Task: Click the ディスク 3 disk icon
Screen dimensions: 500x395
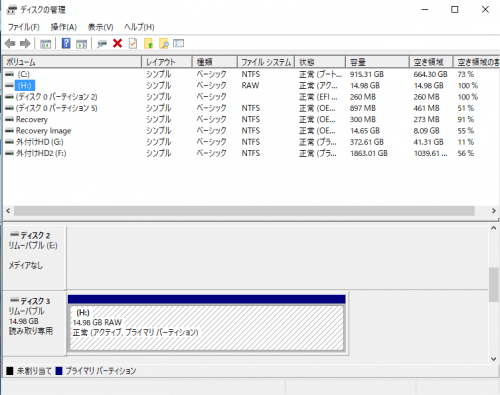Action: 14,300
